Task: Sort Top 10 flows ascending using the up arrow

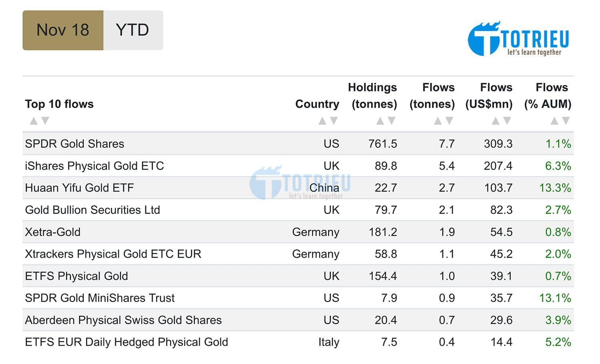Action: coord(34,120)
